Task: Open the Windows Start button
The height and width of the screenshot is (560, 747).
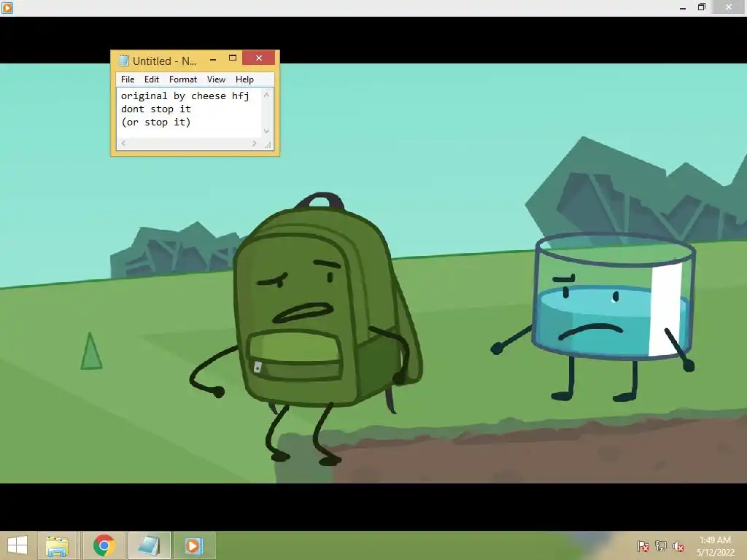Action: (x=18, y=545)
